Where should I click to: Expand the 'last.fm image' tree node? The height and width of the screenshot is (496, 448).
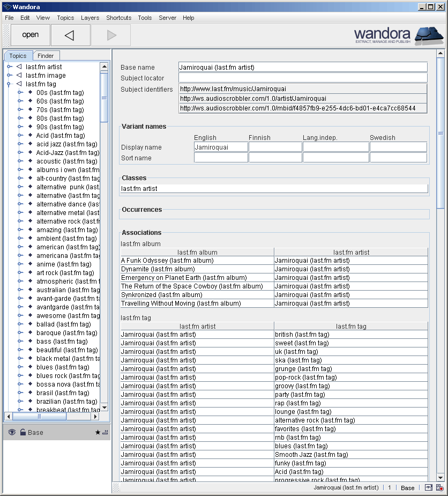(10, 76)
